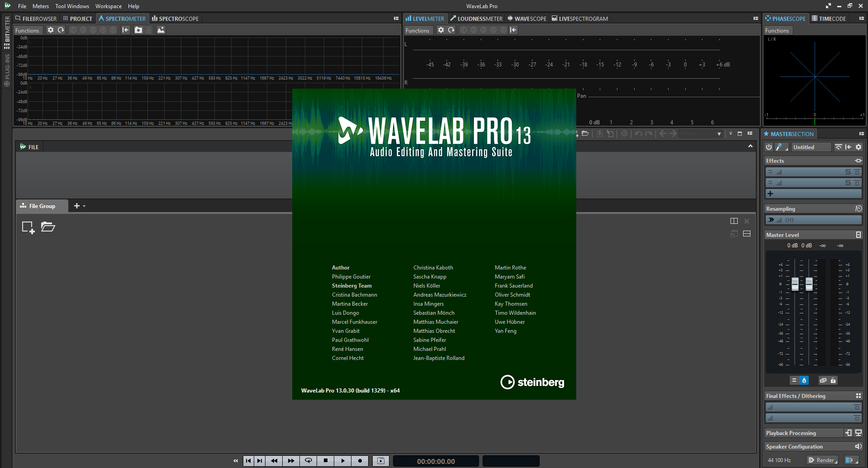Click the left Master Level fader handle
Screen dimensions: 868x468
[x=795, y=284]
